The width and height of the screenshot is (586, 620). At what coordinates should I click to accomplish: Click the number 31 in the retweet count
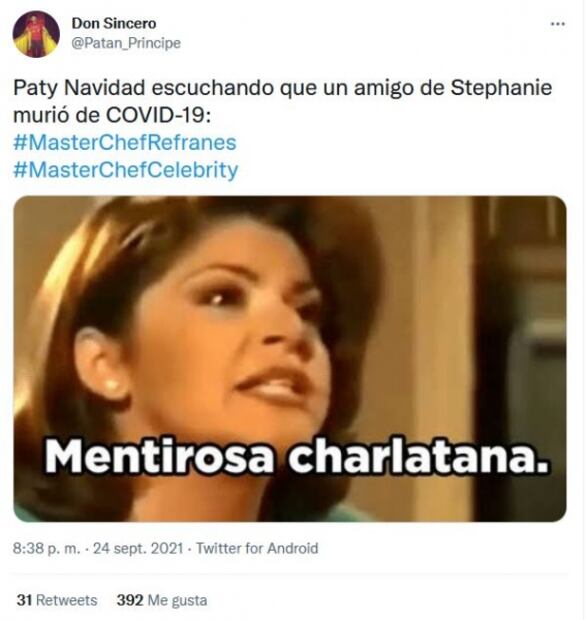click(24, 600)
